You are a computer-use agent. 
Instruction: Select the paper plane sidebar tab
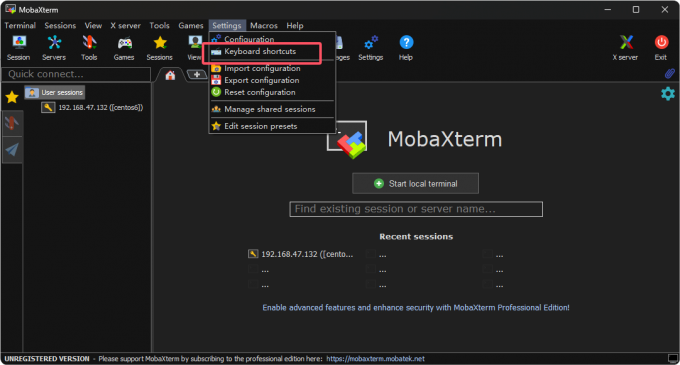[x=12, y=150]
